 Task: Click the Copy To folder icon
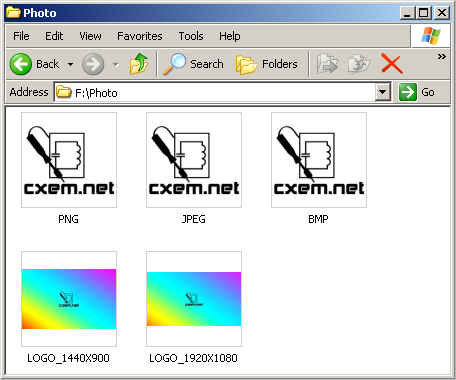click(x=359, y=64)
